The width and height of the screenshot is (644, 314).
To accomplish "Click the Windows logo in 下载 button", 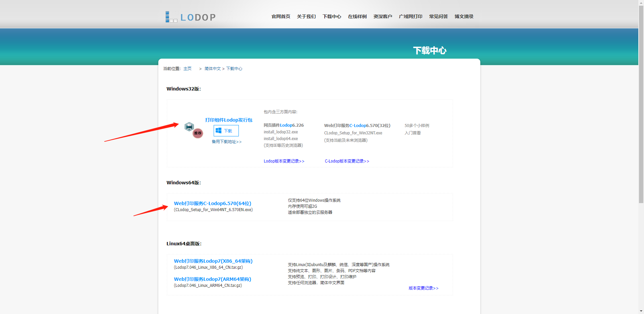I will (x=219, y=131).
